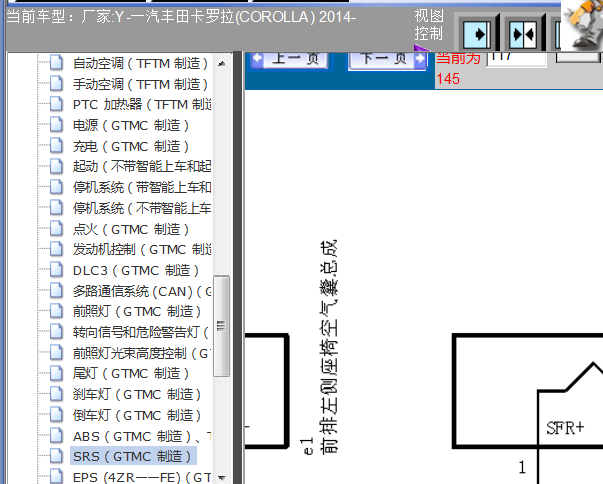
Task: Click document icon beside PTC 加热器
Action: click(x=57, y=104)
